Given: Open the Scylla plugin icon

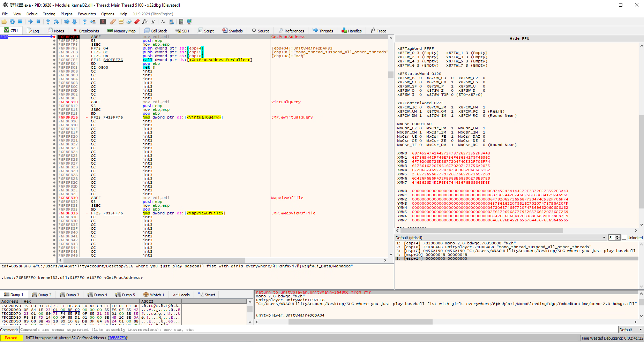Looking at the screenshot, I should click(x=103, y=22).
